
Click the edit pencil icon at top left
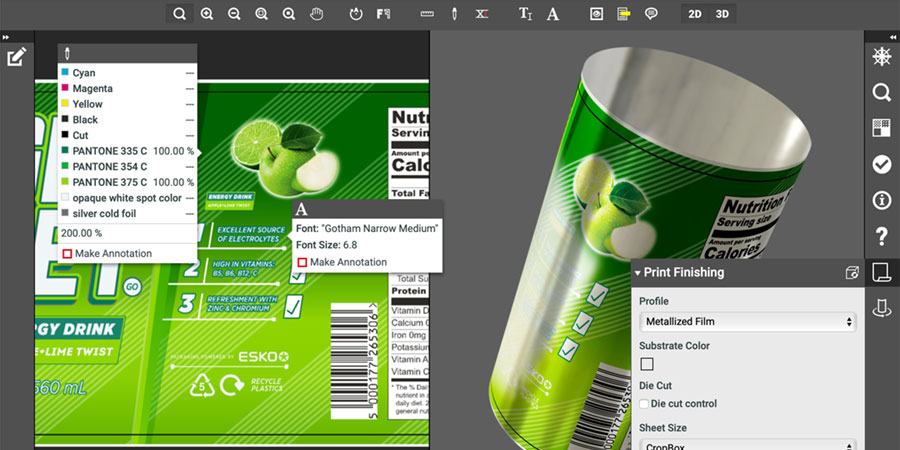click(x=16, y=57)
